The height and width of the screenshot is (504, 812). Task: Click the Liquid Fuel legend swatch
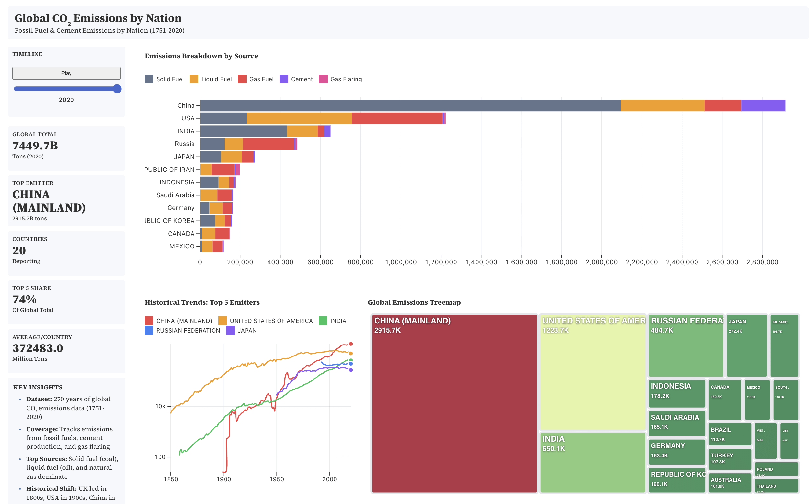pos(194,79)
